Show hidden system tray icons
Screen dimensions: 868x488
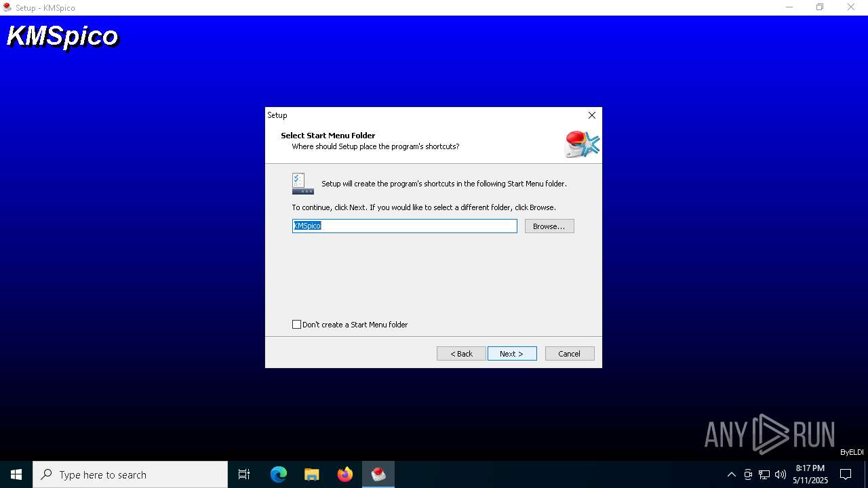coord(731,474)
